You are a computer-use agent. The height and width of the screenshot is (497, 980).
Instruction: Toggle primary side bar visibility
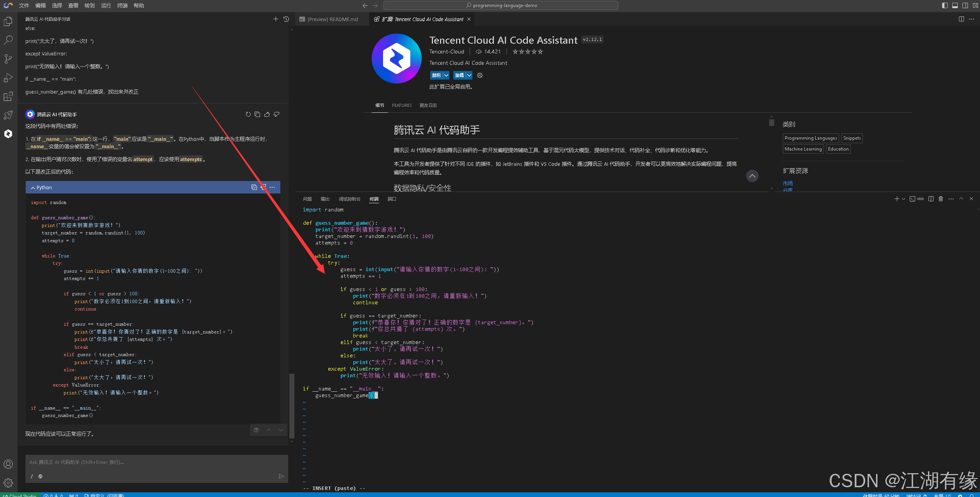945,5
